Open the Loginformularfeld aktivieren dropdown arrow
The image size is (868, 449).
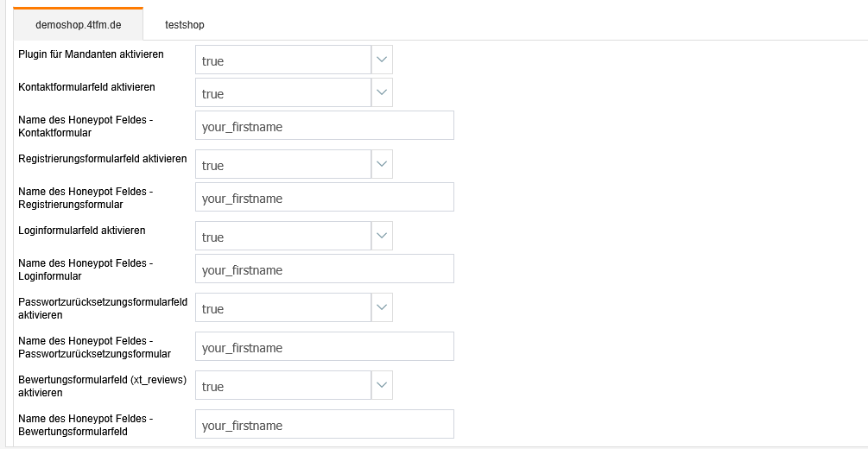(382, 237)
